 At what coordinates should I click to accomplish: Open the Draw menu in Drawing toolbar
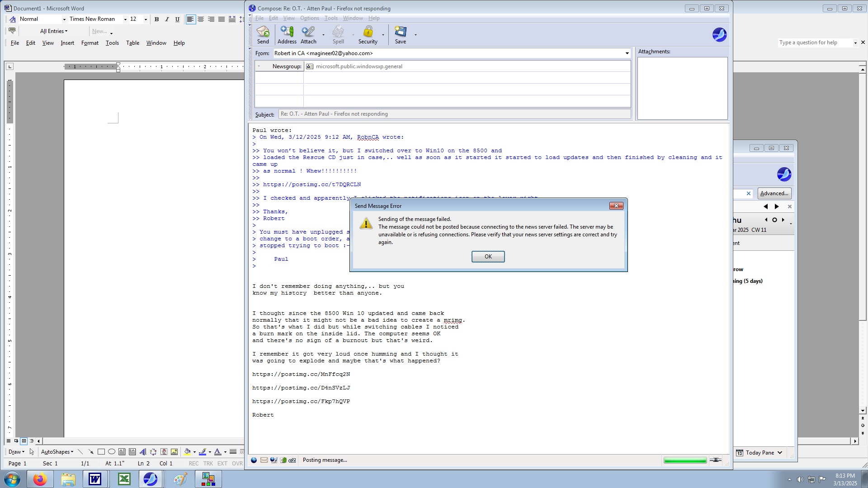[16, 452]
